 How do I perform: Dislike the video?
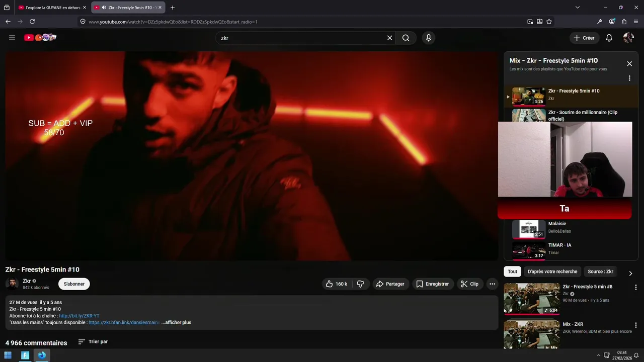click(x=360, y=284)
